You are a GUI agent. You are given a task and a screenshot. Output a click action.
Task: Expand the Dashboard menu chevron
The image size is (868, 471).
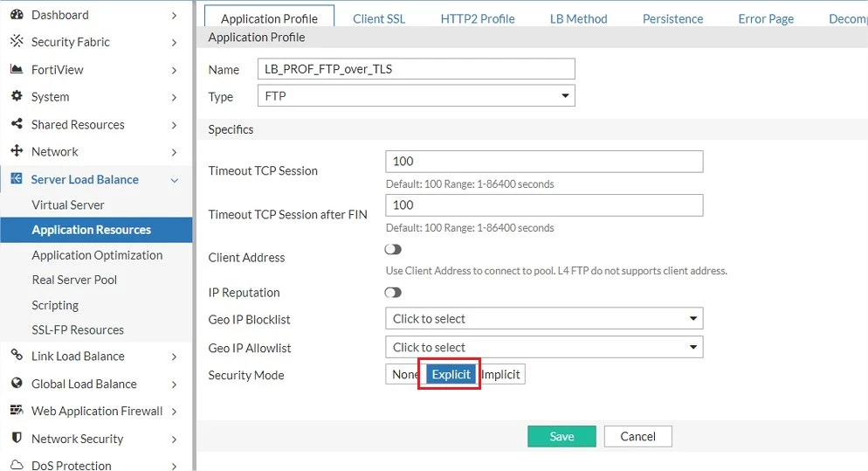click(175, 16)
